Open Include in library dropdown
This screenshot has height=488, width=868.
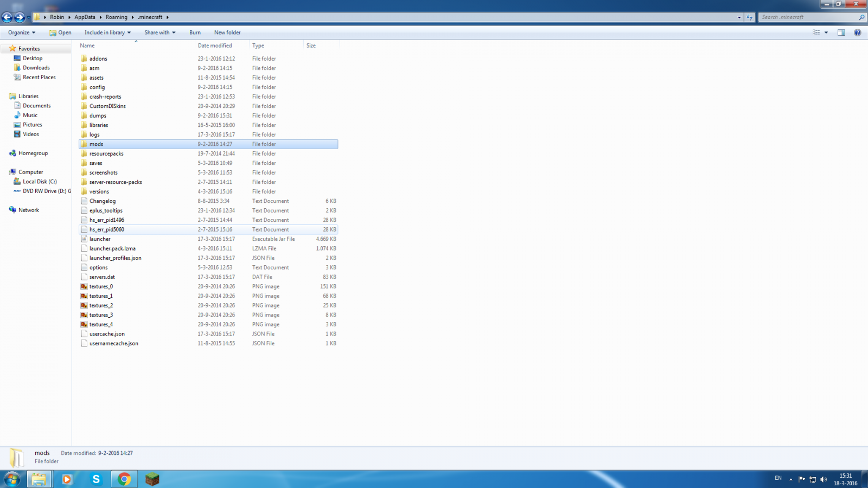pyautogui.click(x=107, y=33)
